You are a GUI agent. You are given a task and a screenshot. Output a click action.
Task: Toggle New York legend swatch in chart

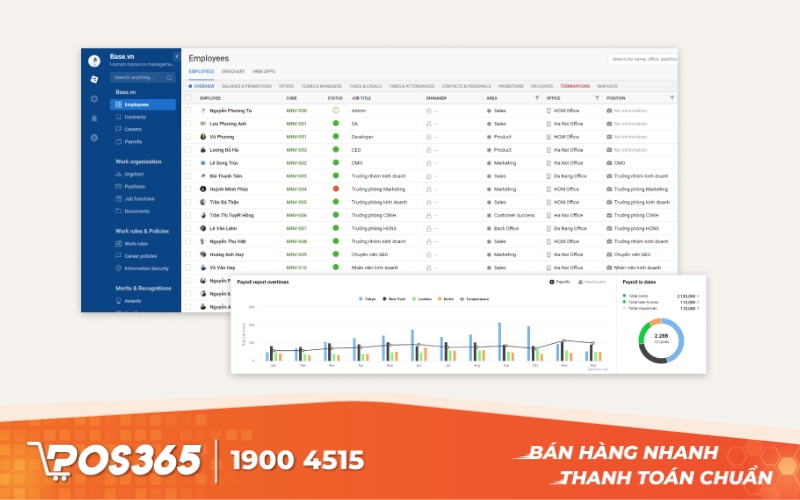[x=384, y=299]
